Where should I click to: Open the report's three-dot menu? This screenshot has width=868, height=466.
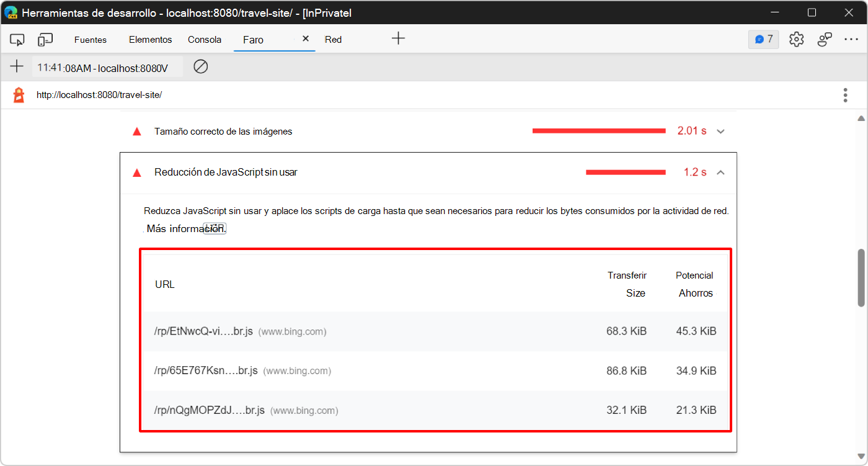click(x=845, y=94)
